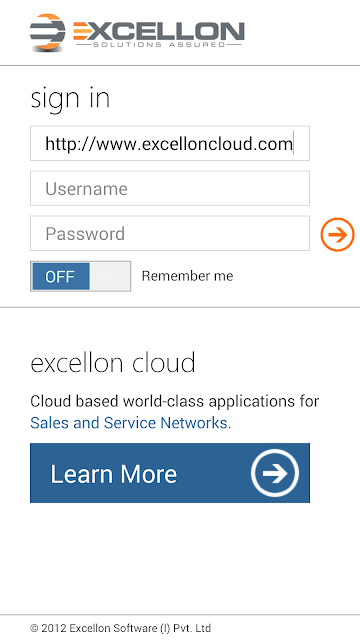Click the Learn More label text

[113, 473]
